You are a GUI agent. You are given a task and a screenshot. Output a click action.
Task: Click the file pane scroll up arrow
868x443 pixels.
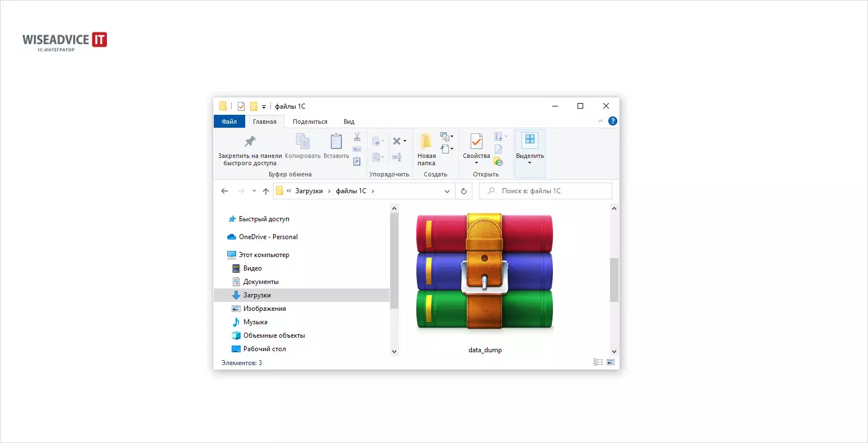tap(614, 208)
